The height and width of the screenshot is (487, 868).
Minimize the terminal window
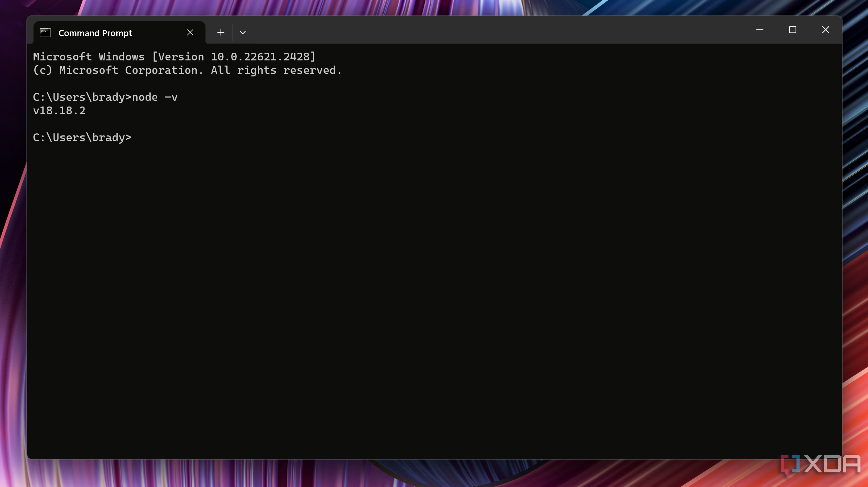click(759, 29)
